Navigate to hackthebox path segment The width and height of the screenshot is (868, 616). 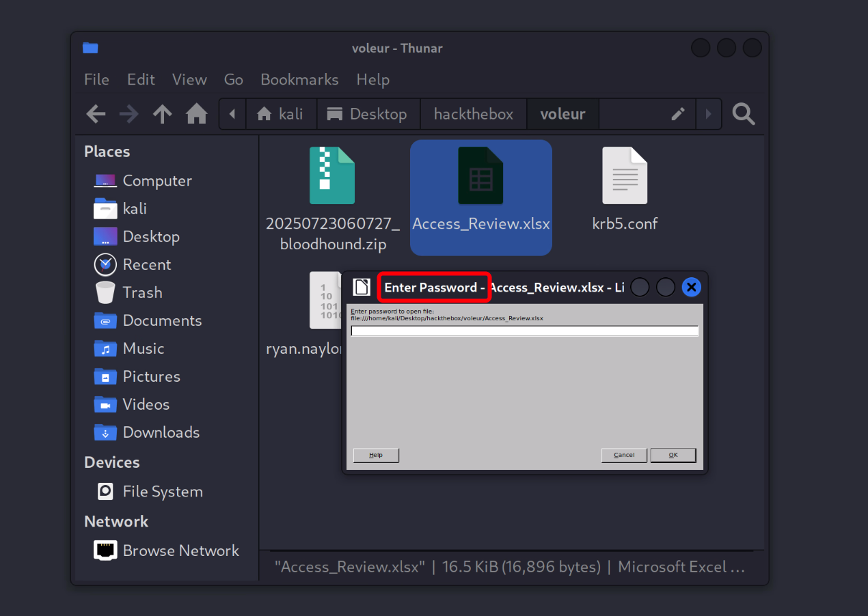tap(473, 114)
